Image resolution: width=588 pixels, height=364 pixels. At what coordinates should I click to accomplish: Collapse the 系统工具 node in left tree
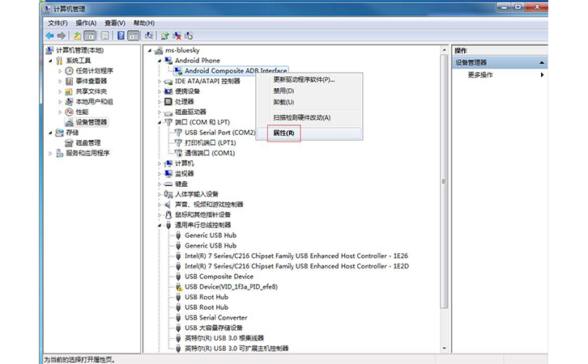click(50, 61)
